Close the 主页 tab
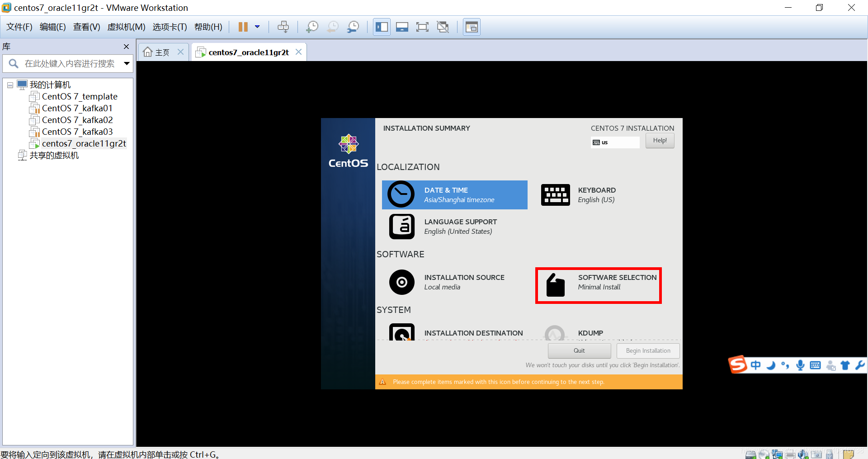 [180, 52]
